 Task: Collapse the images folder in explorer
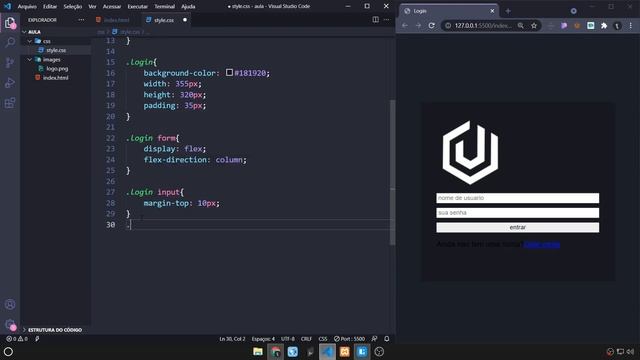tap(30, 60)
